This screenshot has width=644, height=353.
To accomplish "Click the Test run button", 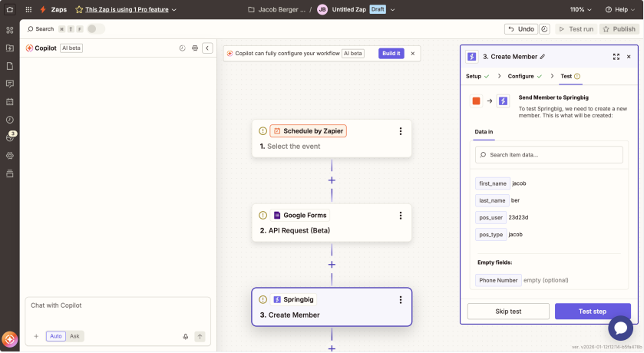I will [576, 29].
